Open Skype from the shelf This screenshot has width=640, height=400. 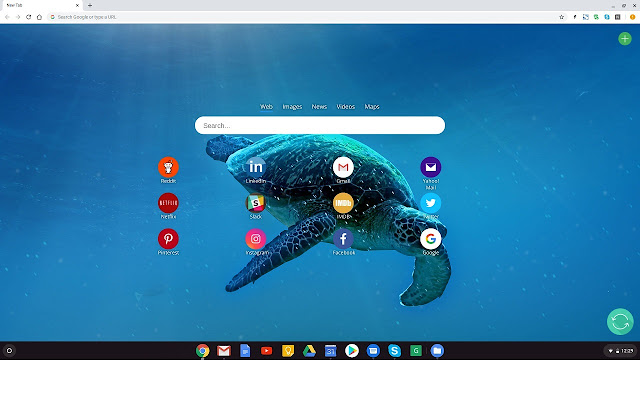click(x=394, y=351)
